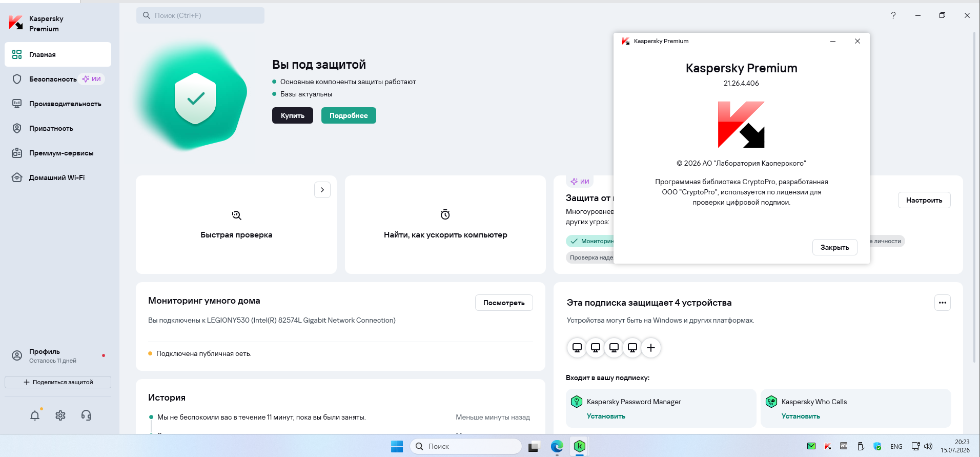Open Домашний Wi-Fi in the sidebar

[x=58, y=177]
